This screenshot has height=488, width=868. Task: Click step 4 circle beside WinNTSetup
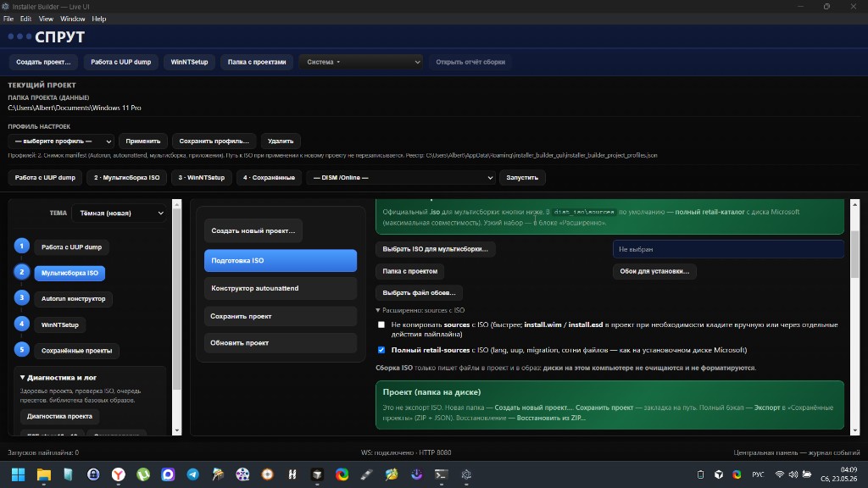point(21,324)
